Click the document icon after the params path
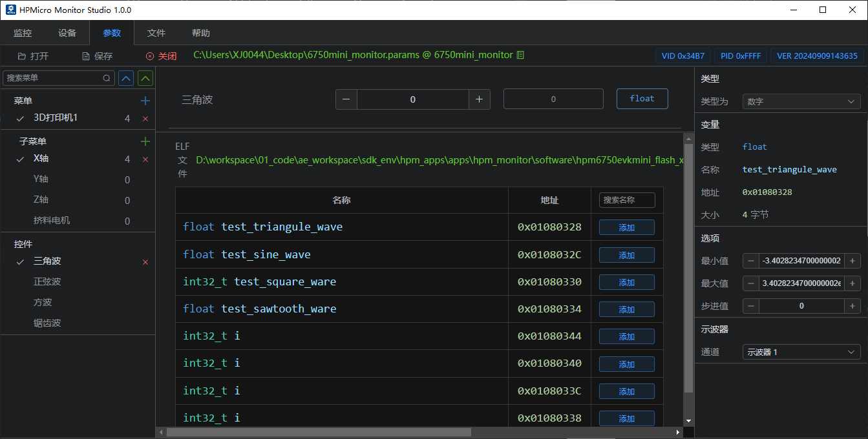 pos(520,55)
